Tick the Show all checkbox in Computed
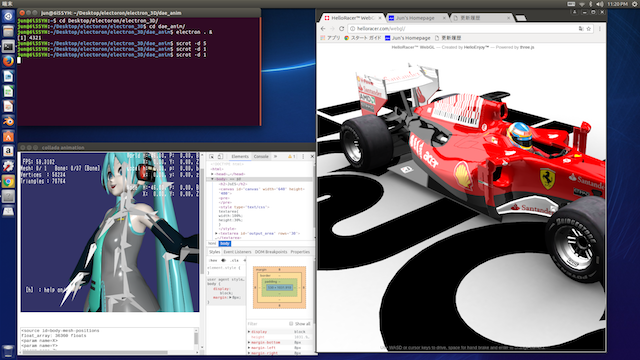640x360 pixels. [291, 324]
